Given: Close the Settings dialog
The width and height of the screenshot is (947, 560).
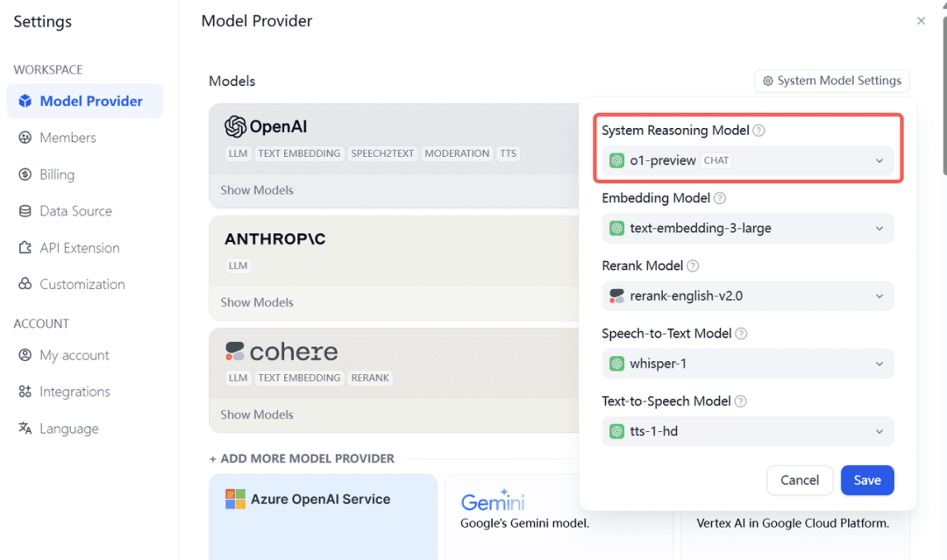Looking at the screenshot, I should click(x=921, y=20).
